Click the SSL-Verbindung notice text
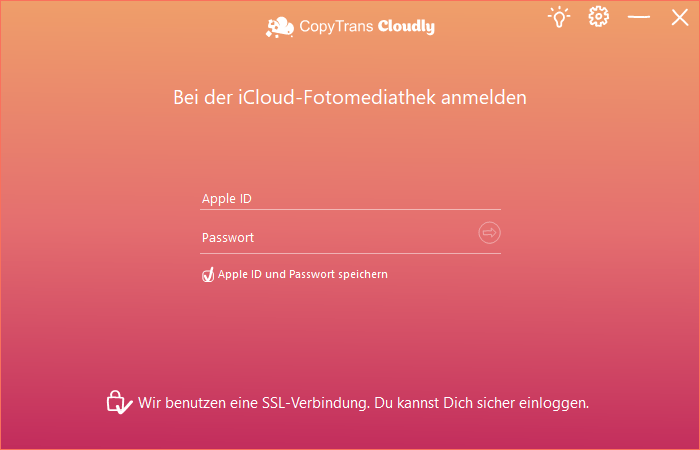 [x=363, y=403]
